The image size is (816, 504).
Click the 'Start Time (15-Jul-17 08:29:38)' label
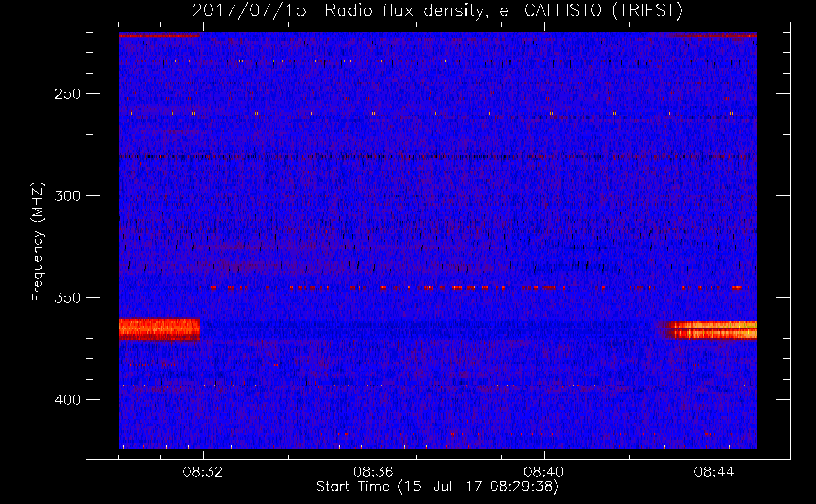437,487
